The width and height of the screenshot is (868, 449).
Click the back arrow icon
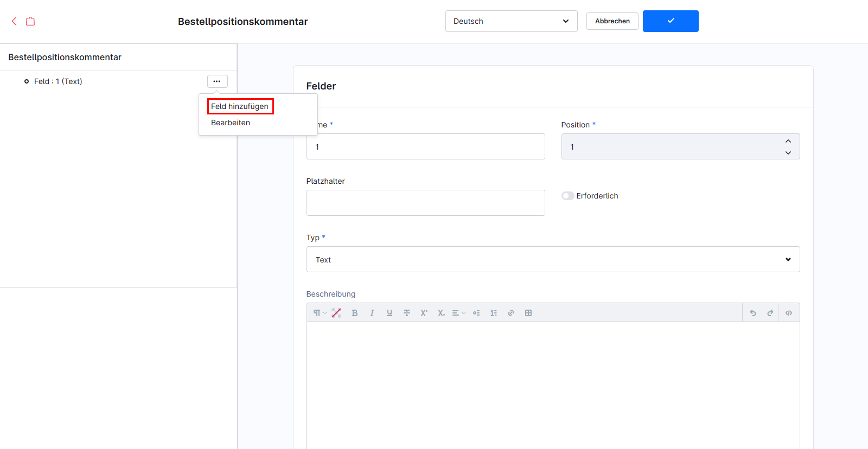click(x=14, y=21)
